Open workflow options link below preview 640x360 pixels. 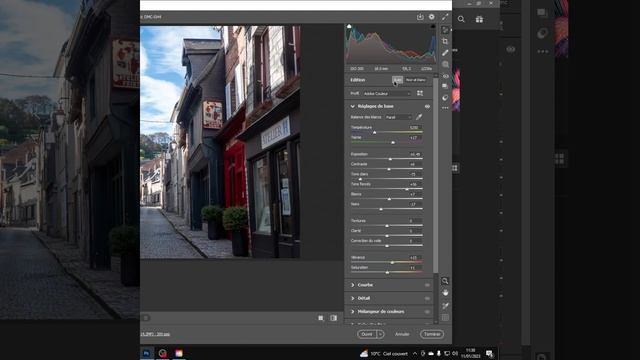[x=155, y=334]
